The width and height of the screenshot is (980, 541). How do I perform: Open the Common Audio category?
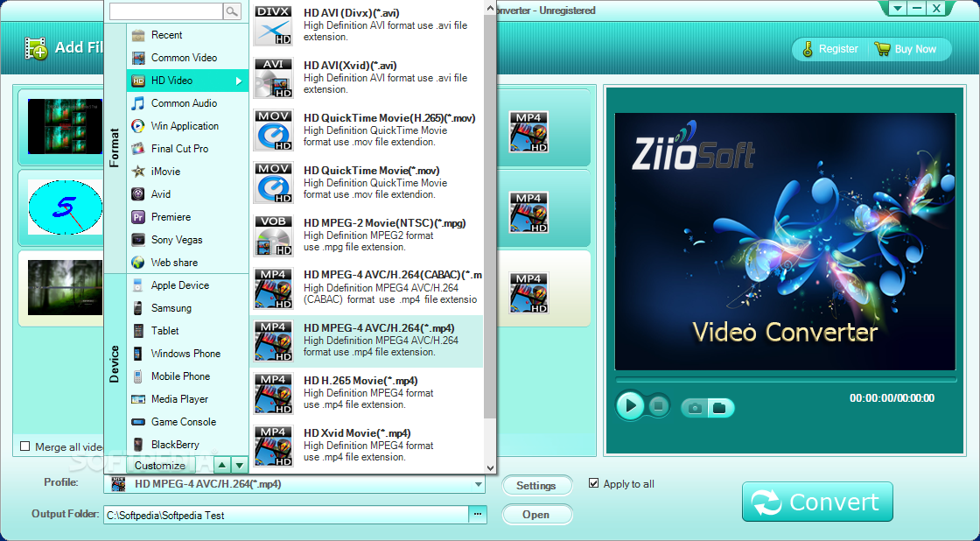pyautogui.click(x=187, y=103)
